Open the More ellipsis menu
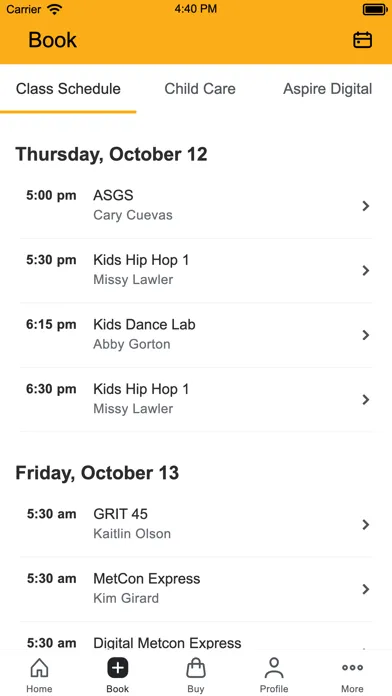392x696 pixels. (x=352, y=667)
